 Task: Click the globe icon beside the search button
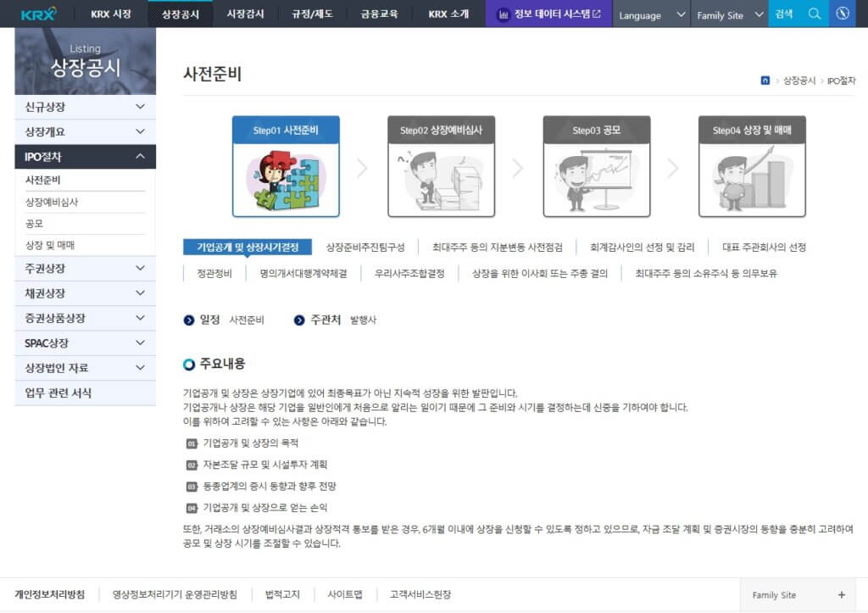(842, 13)
